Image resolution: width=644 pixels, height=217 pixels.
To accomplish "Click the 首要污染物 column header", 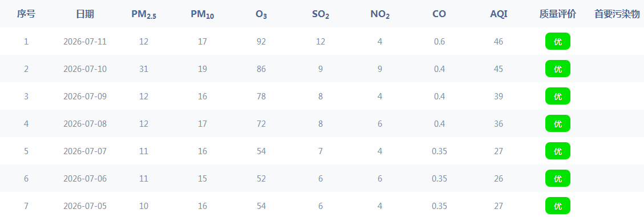I will (617, 14).
